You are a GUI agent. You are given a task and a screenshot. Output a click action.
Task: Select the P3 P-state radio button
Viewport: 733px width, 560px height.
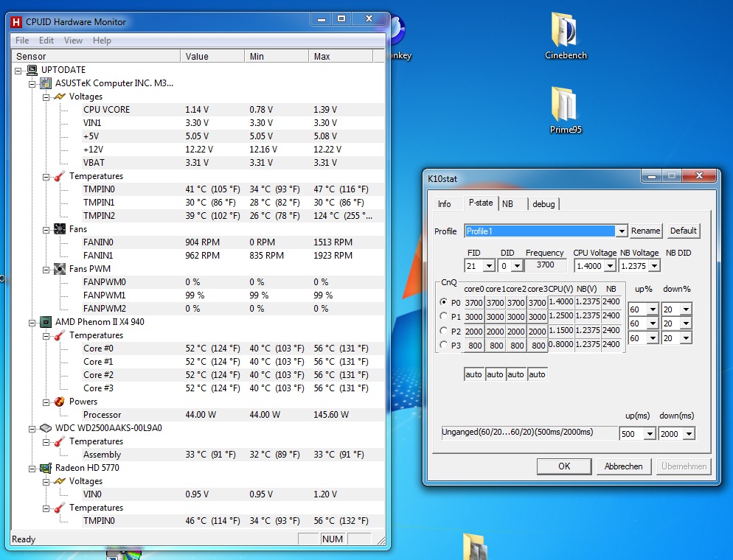pyautogui.click(x=444, y=345)
